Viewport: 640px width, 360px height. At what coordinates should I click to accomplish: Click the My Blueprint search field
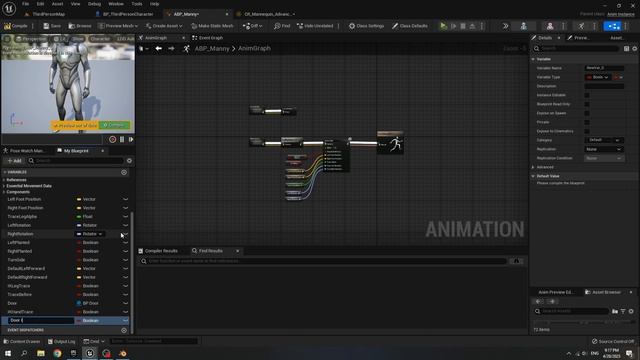point(76,161)
